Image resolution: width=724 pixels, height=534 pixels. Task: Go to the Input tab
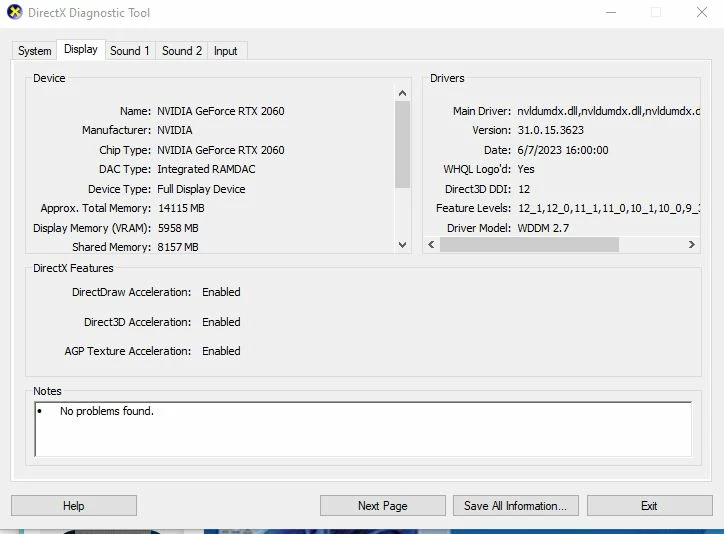pyautogui.click(x=225, y=51)
